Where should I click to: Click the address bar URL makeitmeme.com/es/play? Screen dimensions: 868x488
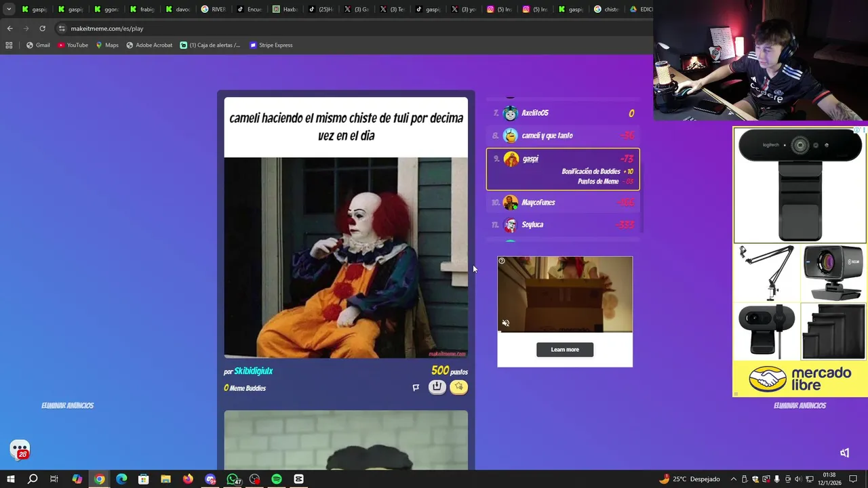pyautogui.click(x=107, y=28)
